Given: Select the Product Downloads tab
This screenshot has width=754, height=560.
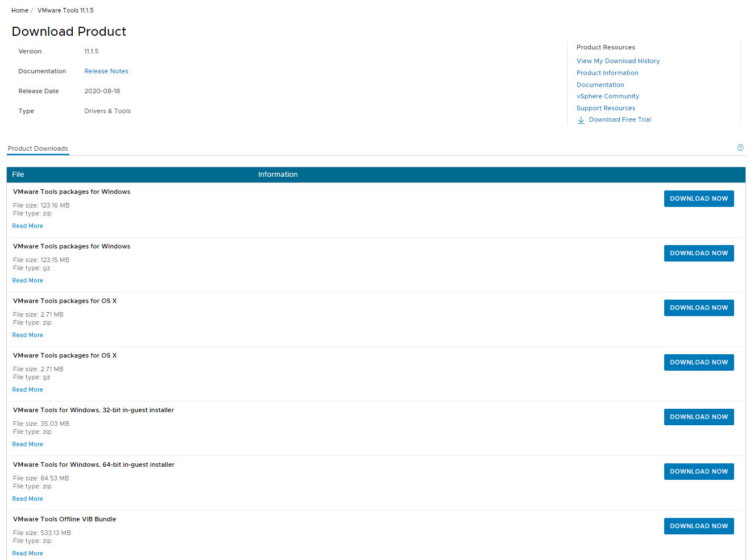Looking at the screenshot, I should point(38,148).
